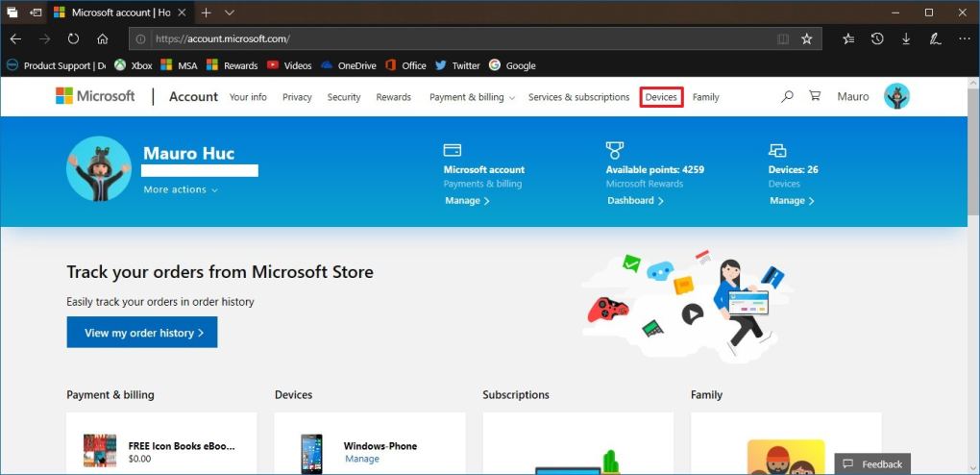The height and width of the screenshot is (475, 980).
Task: Click the Mauro profile avatar in header
Action: coord(895,96)
